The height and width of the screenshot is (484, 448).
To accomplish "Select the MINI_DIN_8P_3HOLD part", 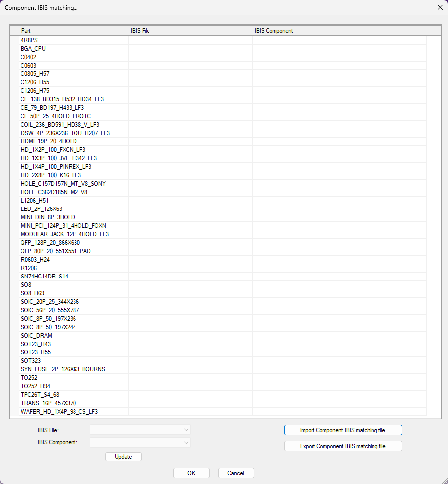I will 48,217.
